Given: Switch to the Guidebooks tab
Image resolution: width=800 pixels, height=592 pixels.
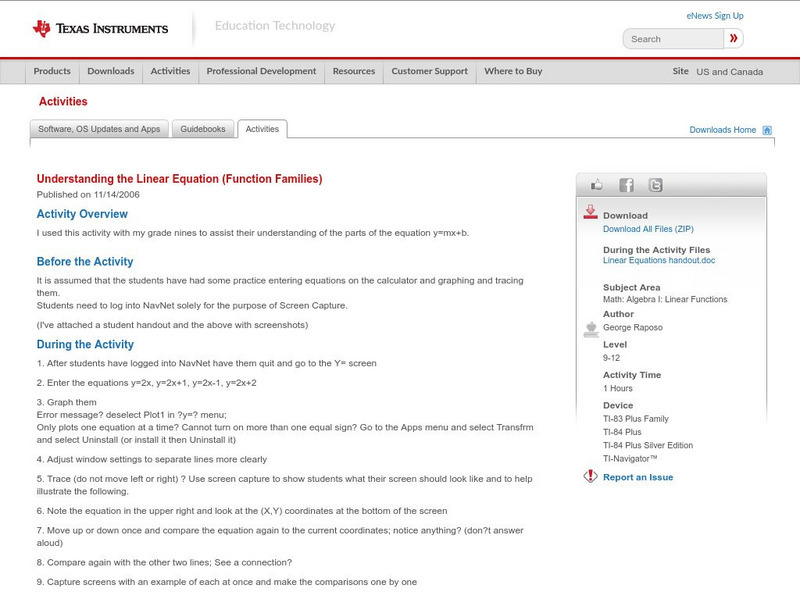Looking at the screenshot, I should 203,129.
